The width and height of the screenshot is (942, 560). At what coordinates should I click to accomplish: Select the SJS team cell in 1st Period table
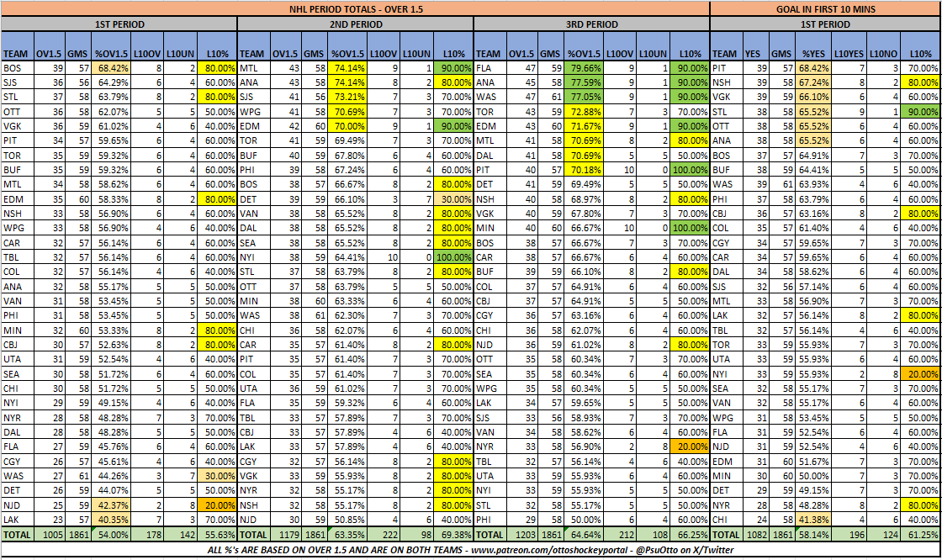point(18,82)
